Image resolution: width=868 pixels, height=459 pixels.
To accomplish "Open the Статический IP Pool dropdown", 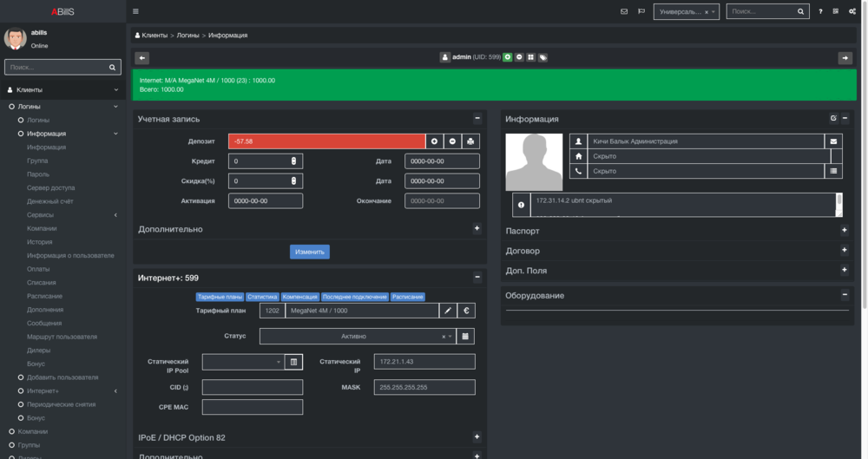I will pyautogui.click(x=243, y=362).
